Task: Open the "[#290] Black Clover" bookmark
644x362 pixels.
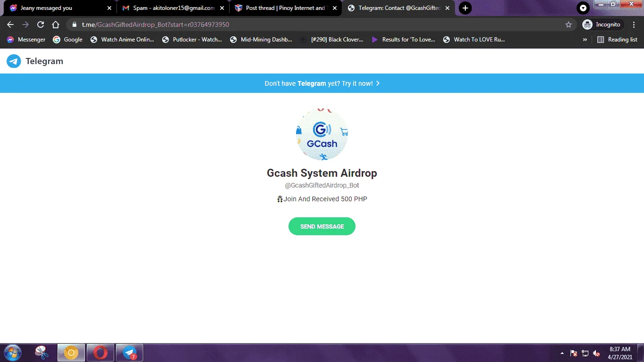Action: (331, 40)
